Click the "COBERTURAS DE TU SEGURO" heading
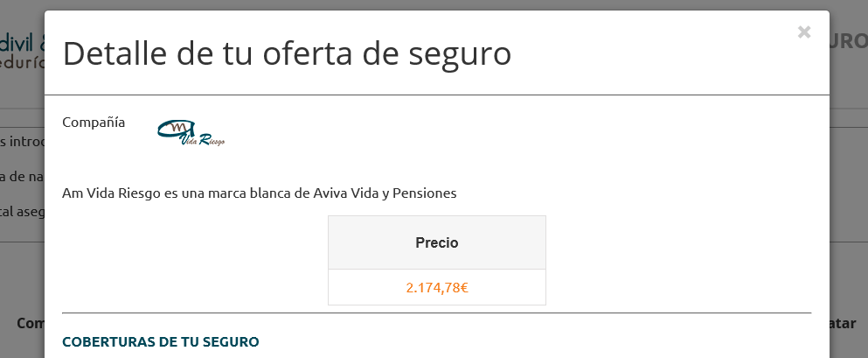Image resolution: width=868 pixels, height=358 pixels. (x=161, y=342)
